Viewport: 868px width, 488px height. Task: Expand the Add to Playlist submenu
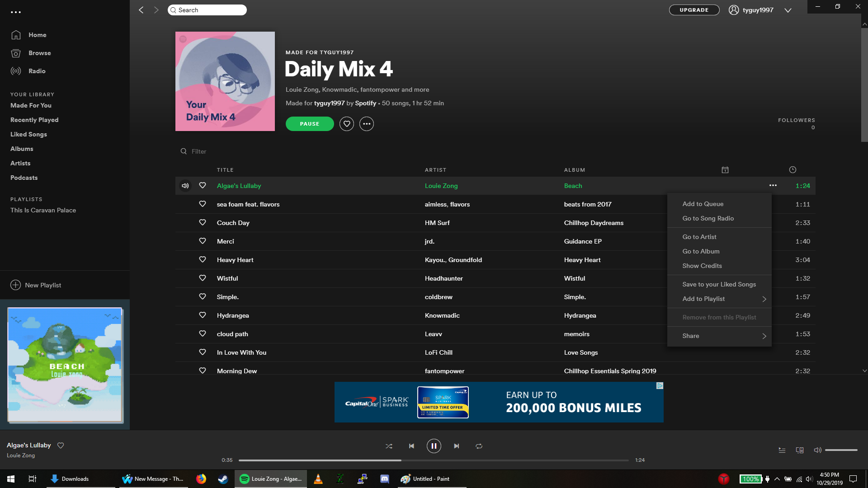coord(718,299)
